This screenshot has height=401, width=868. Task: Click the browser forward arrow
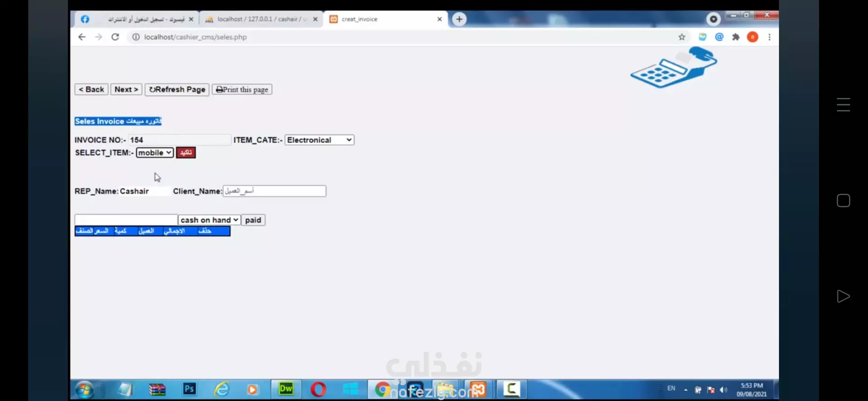(x=99, y=37)
